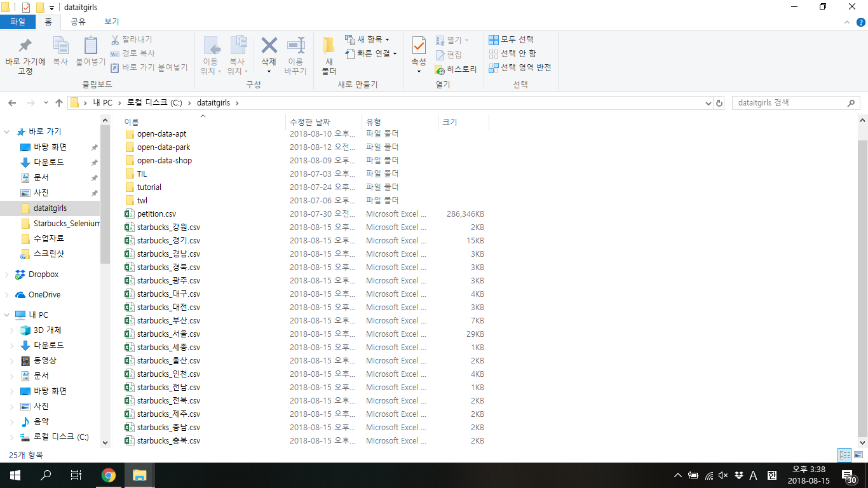Sort by 유형 column header
Screen dimensions: 868x488
[400, 121]
